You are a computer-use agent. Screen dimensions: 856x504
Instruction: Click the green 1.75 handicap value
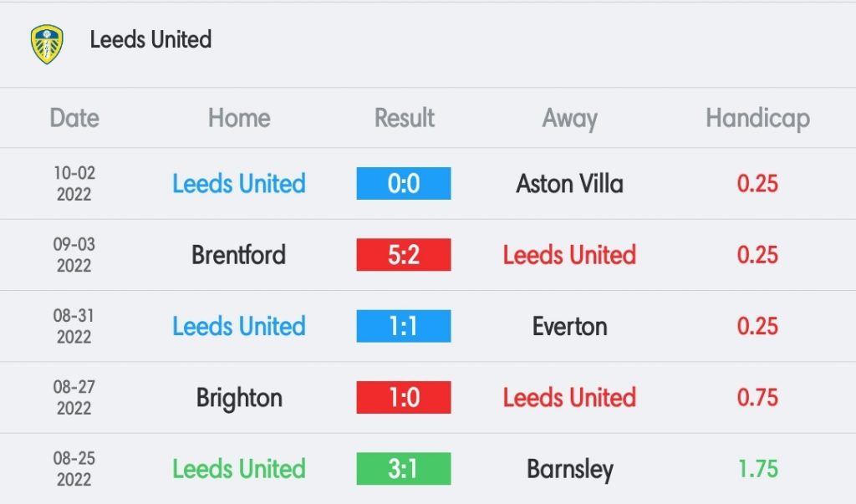pos(757,469)
